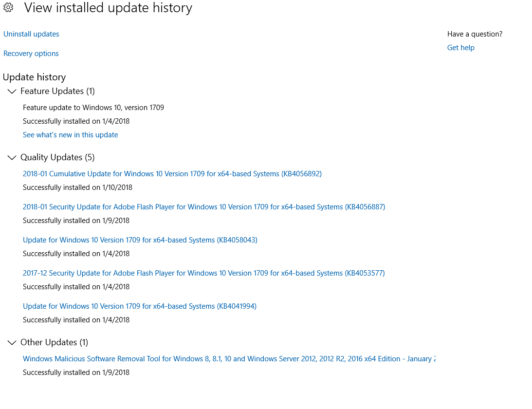The width and height of the screenshot is (532, 409).
Task: Click the Update history heading
Action: coord(34,77)
